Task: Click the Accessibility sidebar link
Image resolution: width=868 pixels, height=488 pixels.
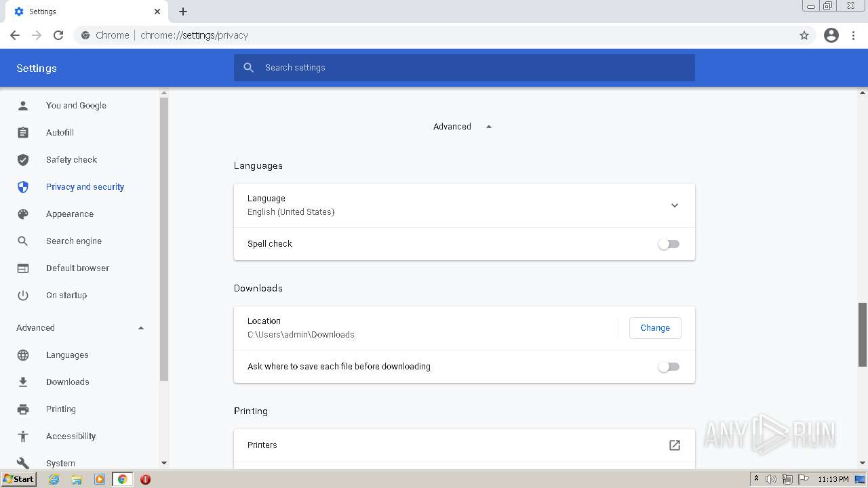Action: [71, 436]
